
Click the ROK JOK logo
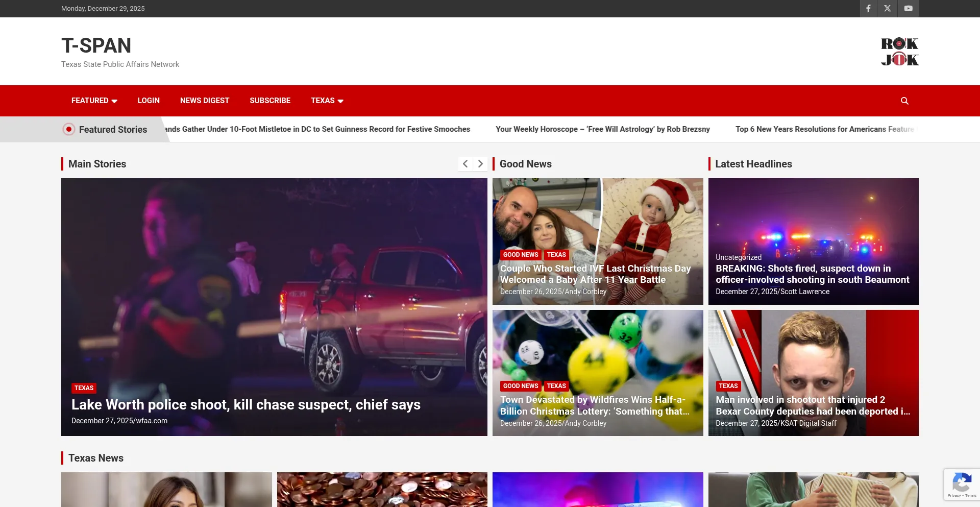(x=899, y=51)
